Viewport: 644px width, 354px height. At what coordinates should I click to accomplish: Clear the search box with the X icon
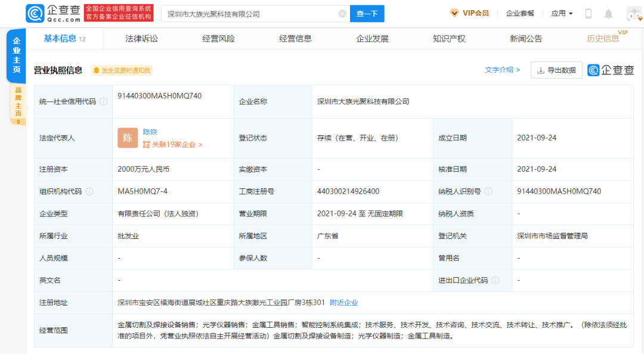click(x=342, y=14)
